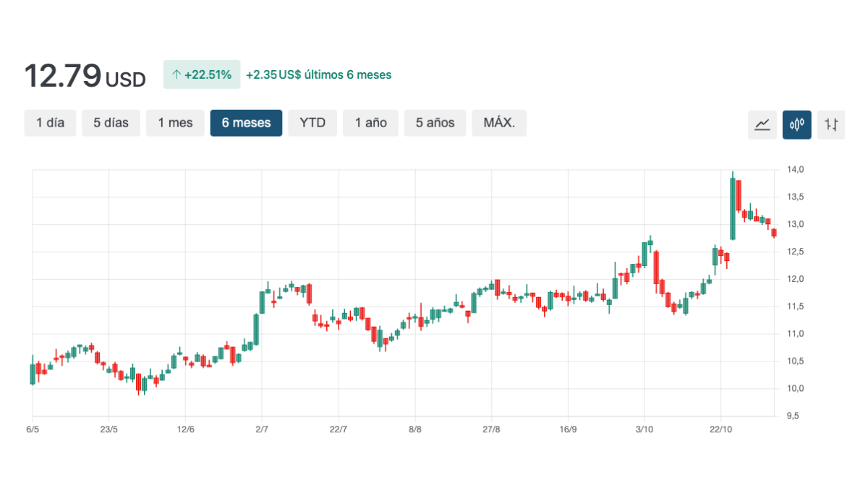Click the 6/5 starting date axis label
The width and height of the screenshot is (868, 488).
(x=32, y=429)
